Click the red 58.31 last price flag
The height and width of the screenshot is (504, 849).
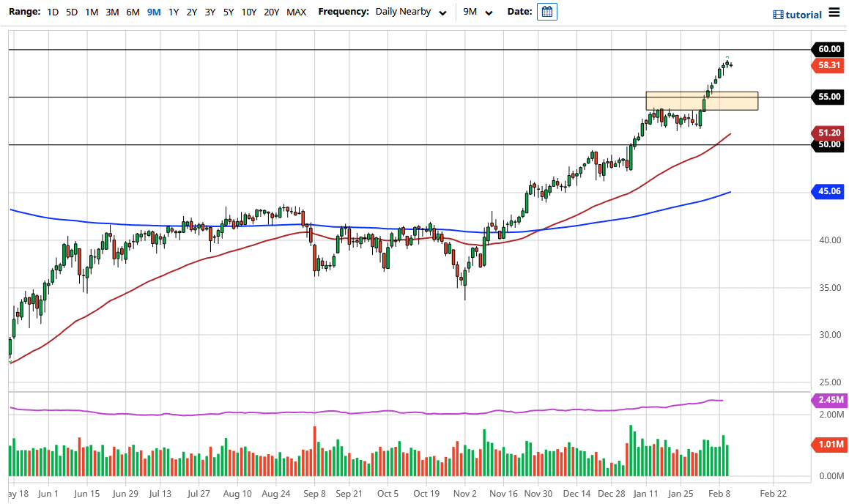tap(830, 65)
